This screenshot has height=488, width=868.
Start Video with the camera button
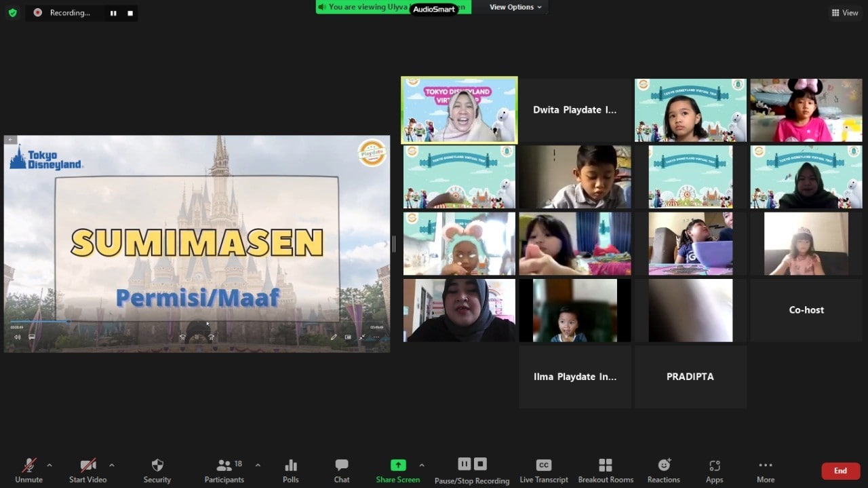coord(87,470)
